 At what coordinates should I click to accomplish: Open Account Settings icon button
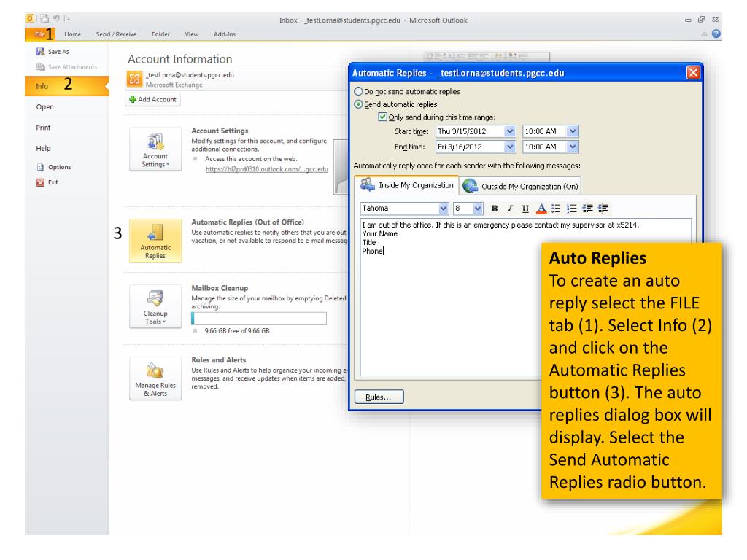coord(155,149)
